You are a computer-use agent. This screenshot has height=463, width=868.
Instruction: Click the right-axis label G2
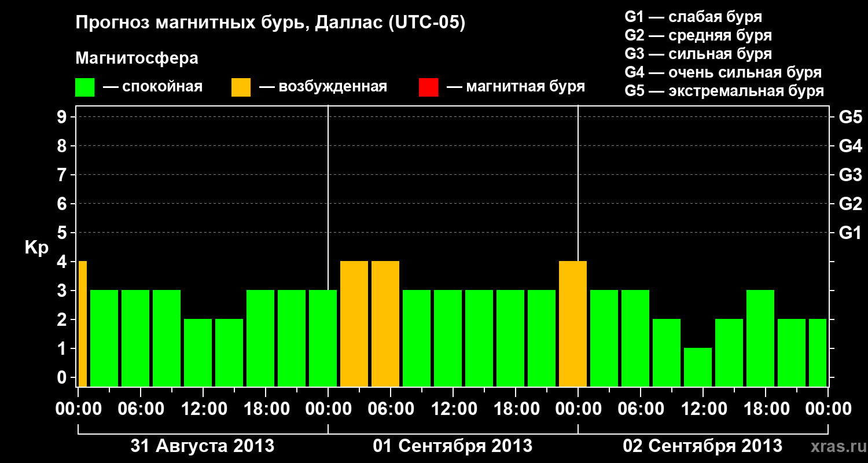pos(850,204)
